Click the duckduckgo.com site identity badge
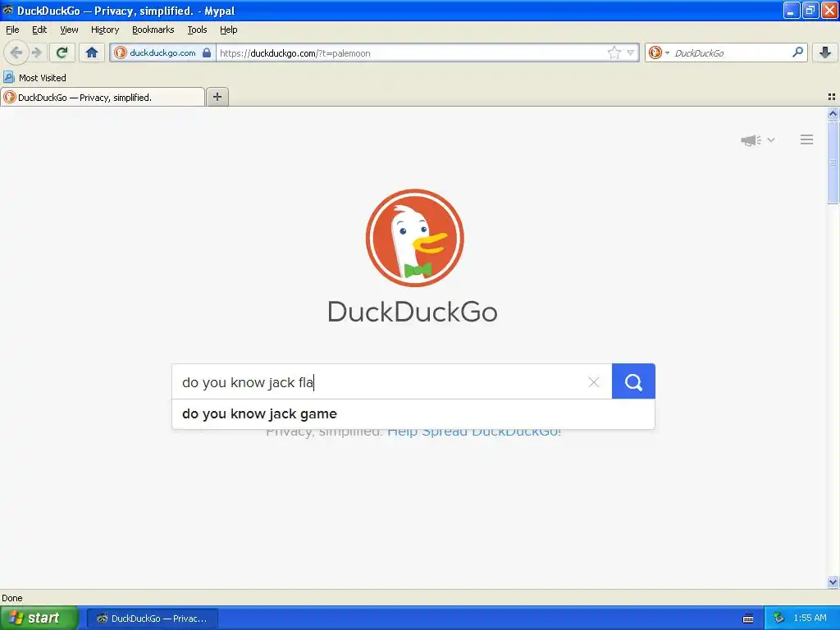The image size is (840, 630). (163, 52)
